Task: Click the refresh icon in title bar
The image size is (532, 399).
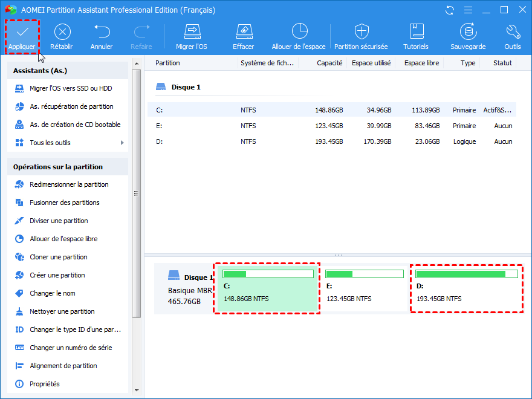Action: pyautogui.click(x=450, y=10)
